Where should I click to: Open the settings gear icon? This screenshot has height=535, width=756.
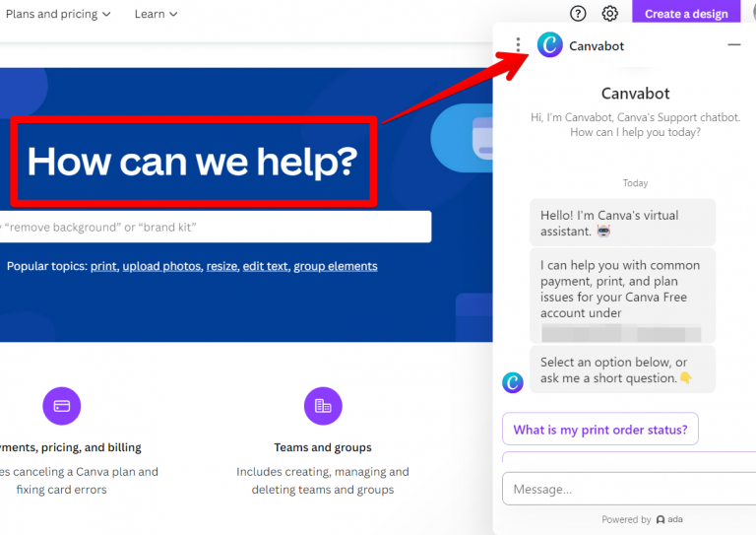(610, 14)
